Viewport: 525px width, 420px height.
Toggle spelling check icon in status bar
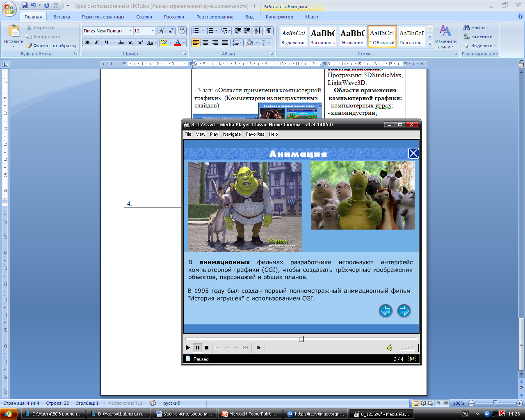coord(153,403)
